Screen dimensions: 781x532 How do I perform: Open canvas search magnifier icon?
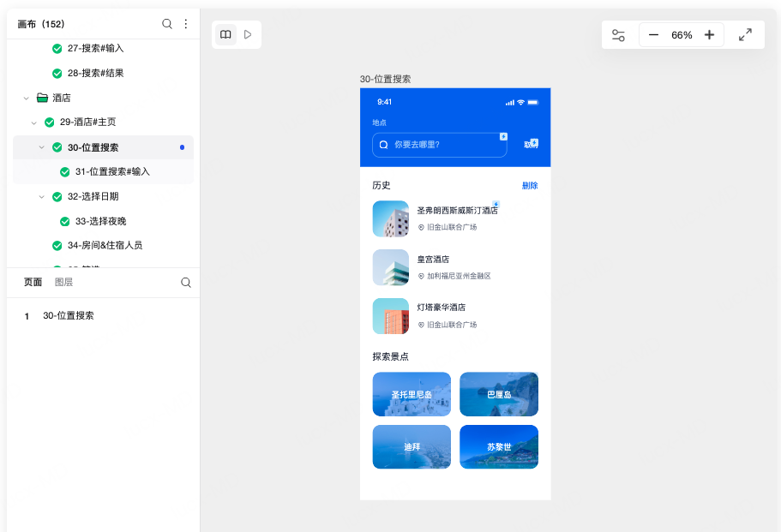167,24
